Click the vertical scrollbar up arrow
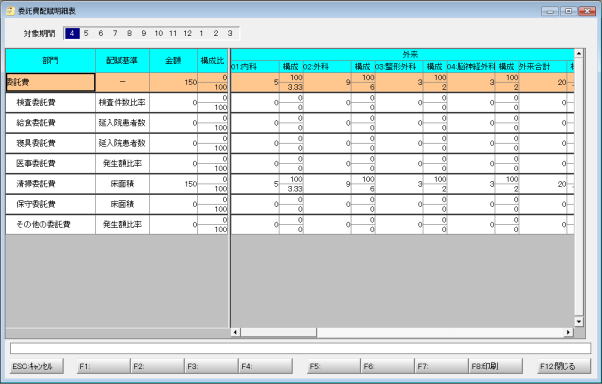This screenshot has width=602, height=384. [579, 53]
